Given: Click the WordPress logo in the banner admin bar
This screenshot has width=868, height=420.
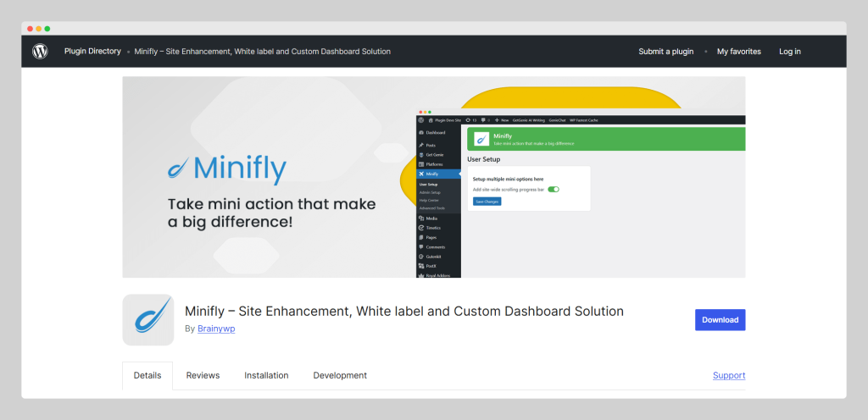Looking at the screenshot, I should pos(421,120).
